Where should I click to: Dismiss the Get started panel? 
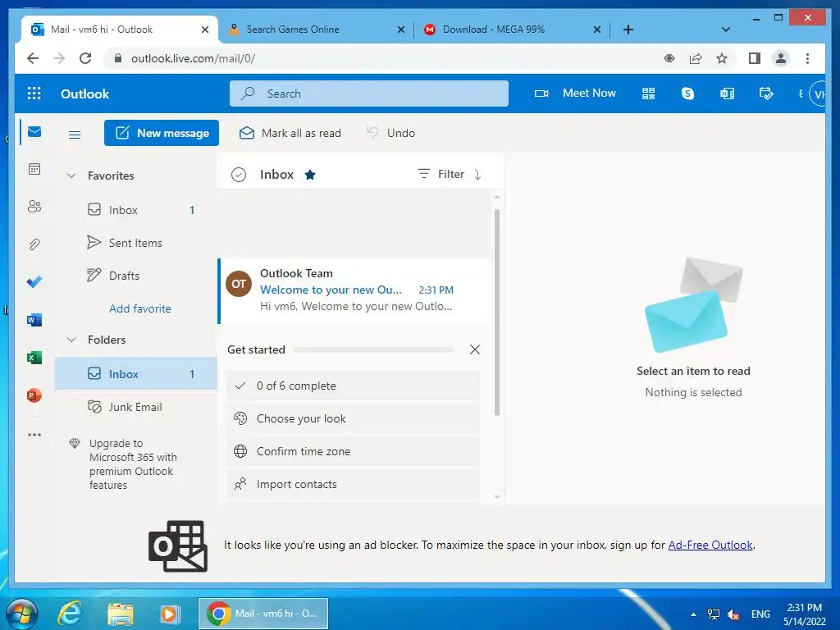[x=475, y=349]
